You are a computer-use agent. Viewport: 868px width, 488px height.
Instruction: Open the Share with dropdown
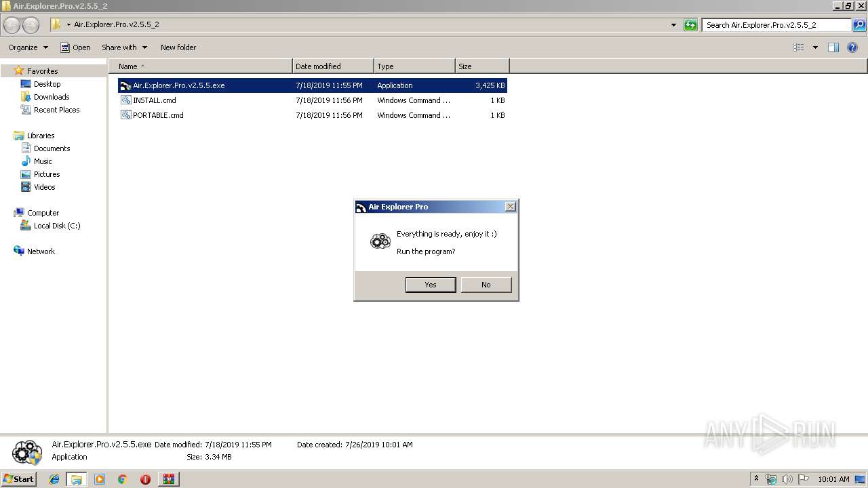[124, 47]
